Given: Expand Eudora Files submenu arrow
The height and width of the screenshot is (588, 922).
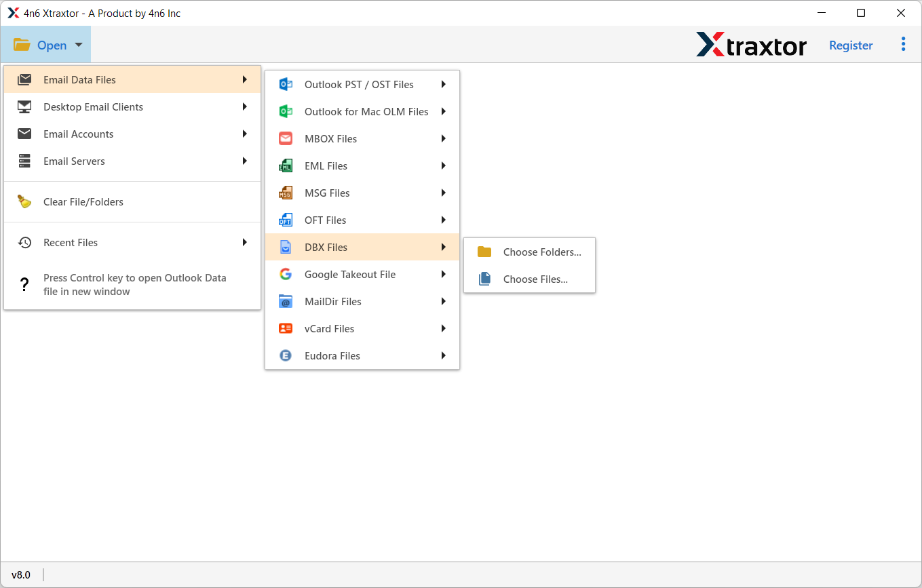Looking at the screenshot, I should click(x=443, y=355).
